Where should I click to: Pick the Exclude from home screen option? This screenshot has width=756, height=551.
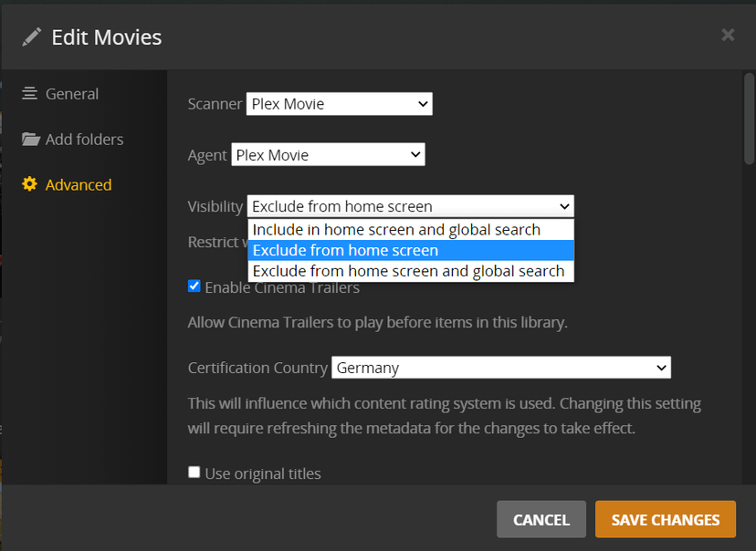point(345,250)
